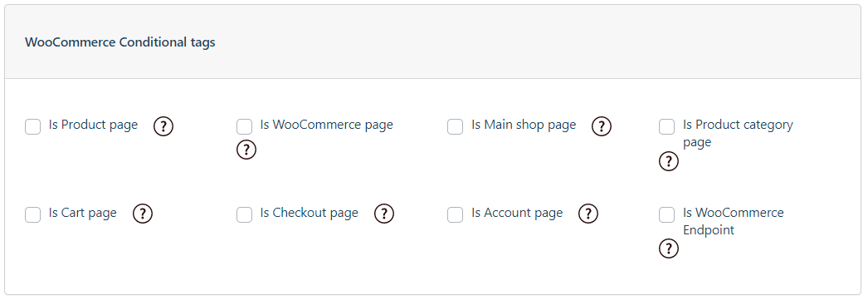Check the Is WooCommerce Endpoint box
This screenshot has height=300, width=868.
point(666,214)
